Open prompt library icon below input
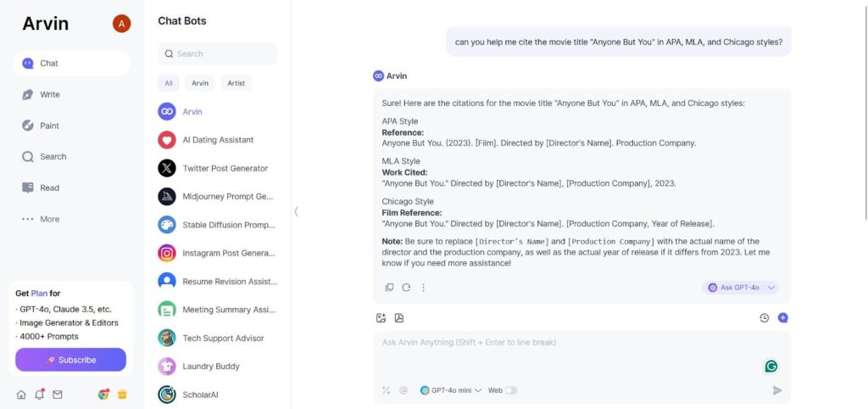This screenshot has height=409, width=868. click(x=386, y=390)
